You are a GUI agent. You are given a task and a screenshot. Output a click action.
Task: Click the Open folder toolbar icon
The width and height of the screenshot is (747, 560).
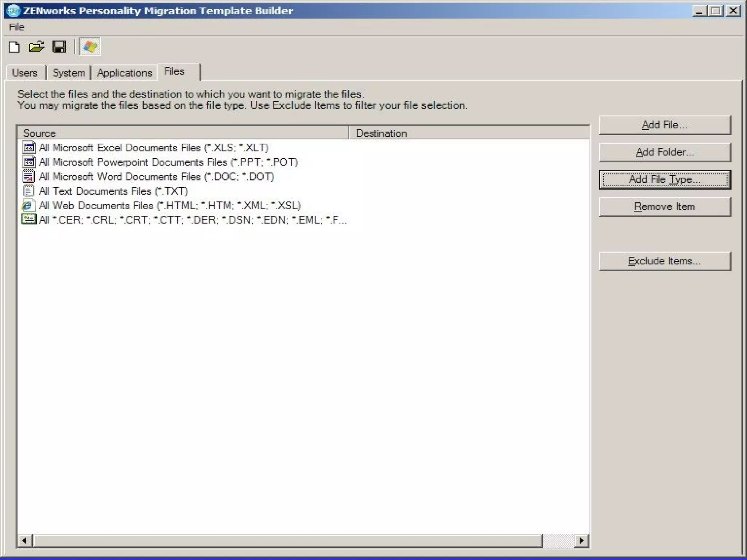tap(36, 47)
